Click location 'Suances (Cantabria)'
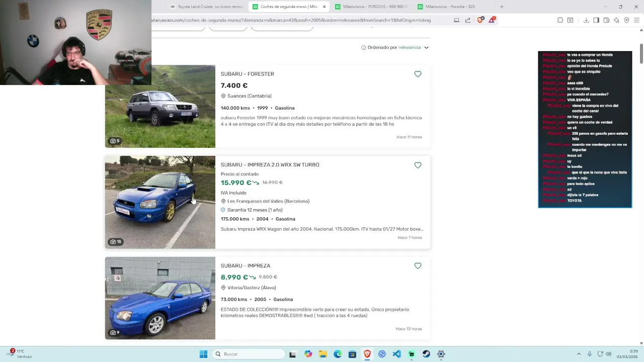 [249, 96]
